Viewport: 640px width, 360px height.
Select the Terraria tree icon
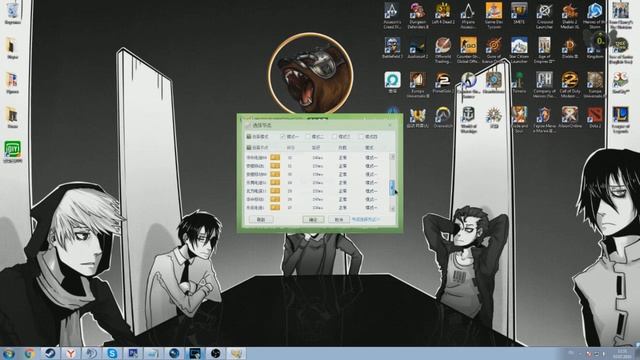519,83
